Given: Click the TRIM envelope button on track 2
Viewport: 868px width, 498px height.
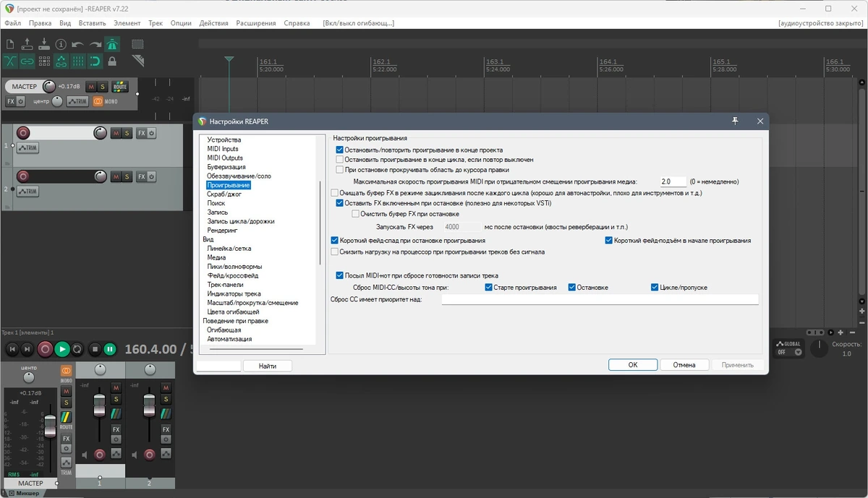Looking at the screenshot, I should coord(27,192).
